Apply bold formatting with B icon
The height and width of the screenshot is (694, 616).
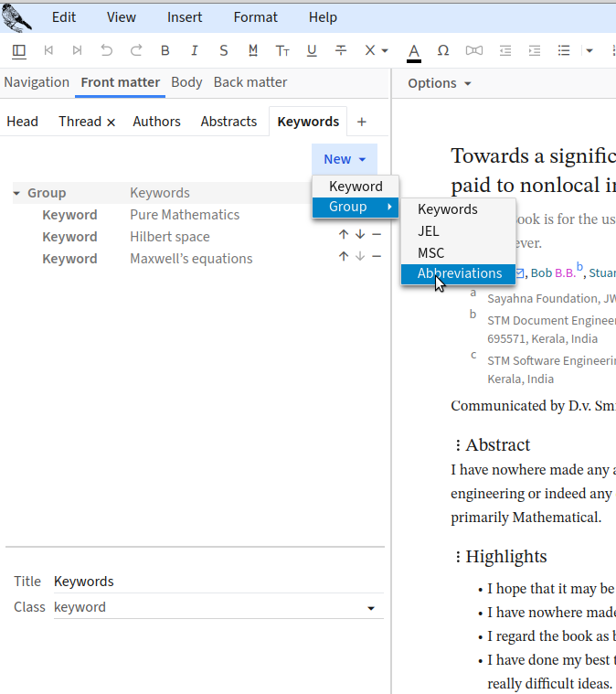tap(165, 50)
